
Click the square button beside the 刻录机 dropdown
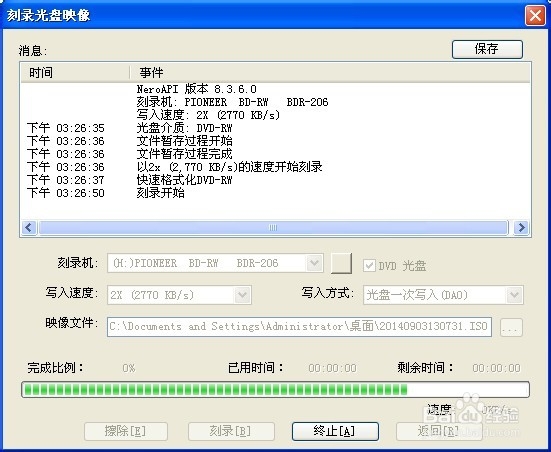(x=341, y=263)
